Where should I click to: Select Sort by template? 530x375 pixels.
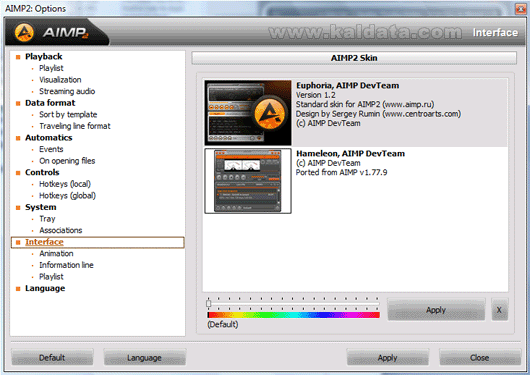click(x=68, y=115)
